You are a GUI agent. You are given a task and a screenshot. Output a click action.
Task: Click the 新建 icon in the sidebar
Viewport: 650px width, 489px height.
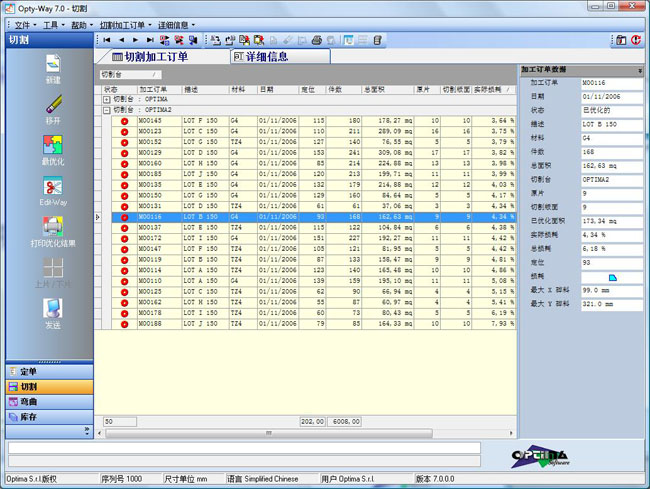53,64
